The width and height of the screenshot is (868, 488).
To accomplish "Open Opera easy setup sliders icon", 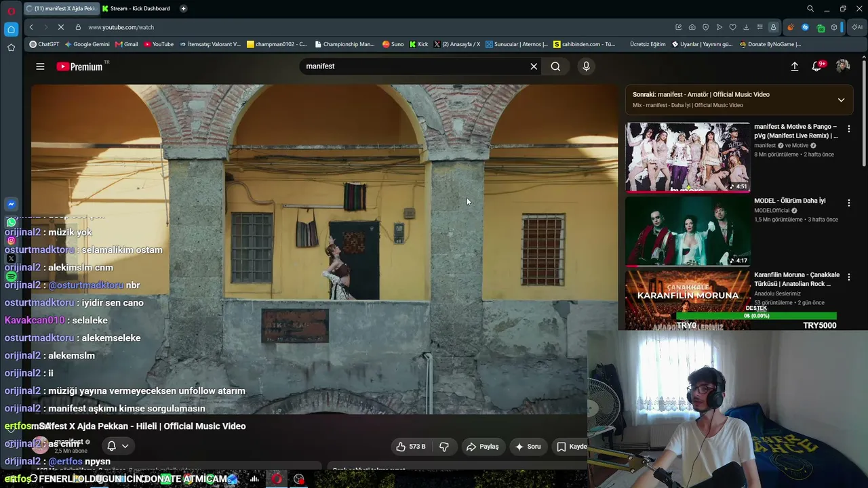I will pos(759,27).
